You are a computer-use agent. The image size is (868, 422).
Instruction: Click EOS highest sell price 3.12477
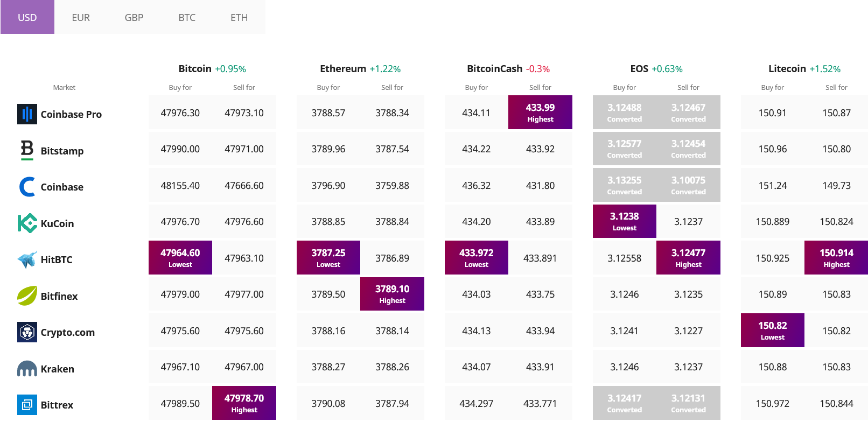coord(688,257)
